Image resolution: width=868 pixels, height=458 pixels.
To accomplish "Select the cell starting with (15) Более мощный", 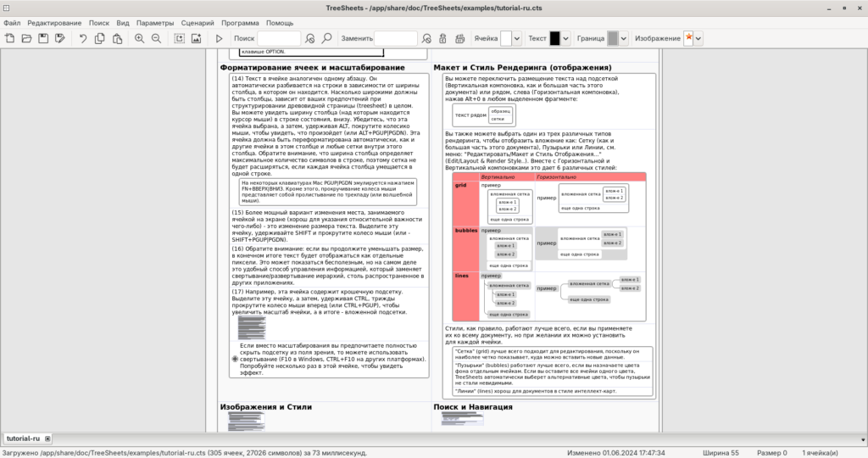I will 330,226.
